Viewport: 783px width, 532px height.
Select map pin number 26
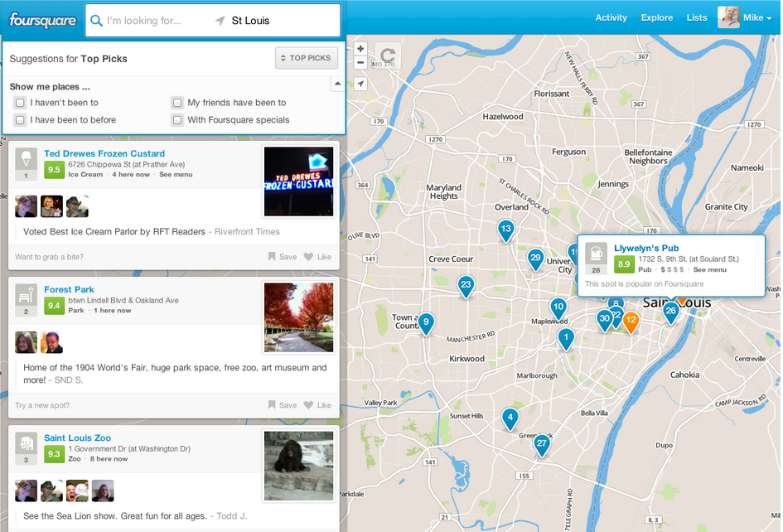coord(670,312)
